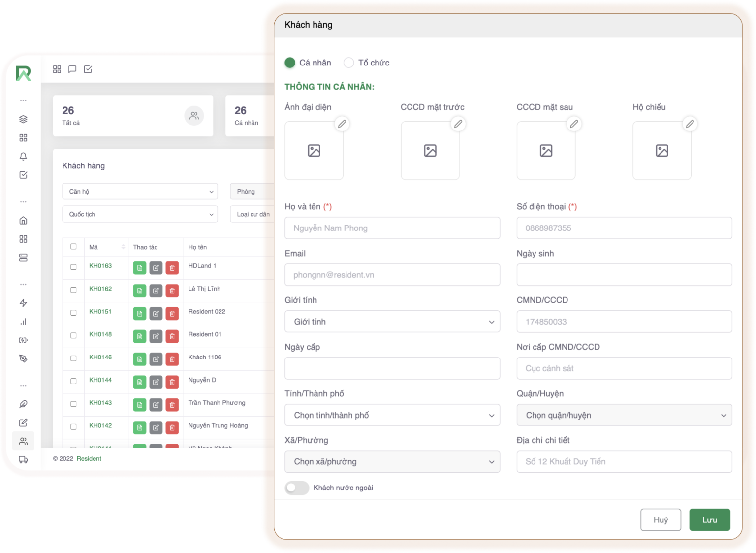The width and height of the screenshot is (756, 553).
Task: Click the Lưu button
Action: pyautogui.click(x=709, y=520)
